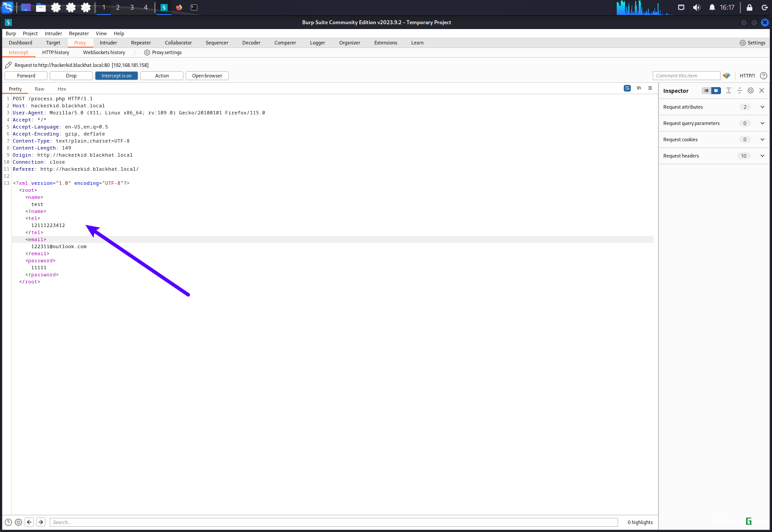Open the Repeater tab
The image size is (772, 532).
pyautogui.click(x=141, y=43)
